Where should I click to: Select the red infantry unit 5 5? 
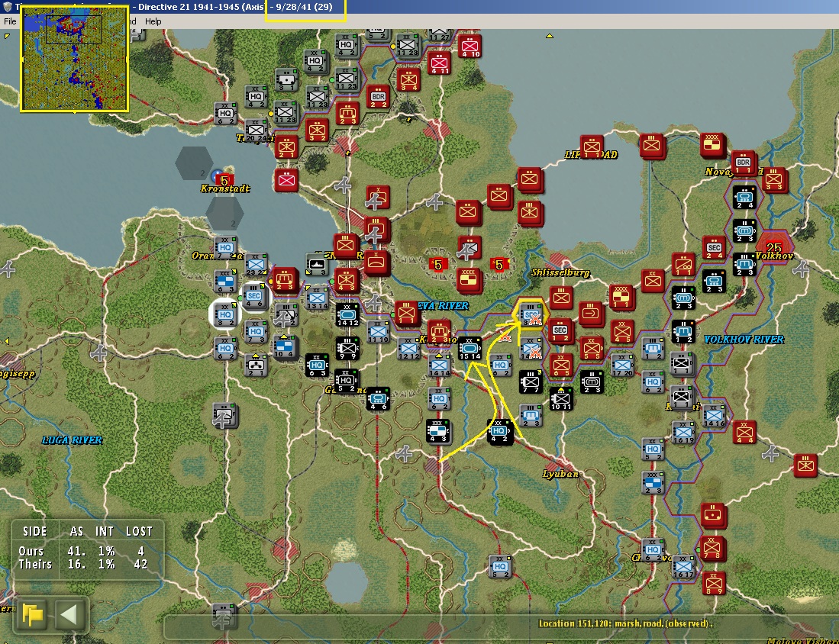click(591, 349)
